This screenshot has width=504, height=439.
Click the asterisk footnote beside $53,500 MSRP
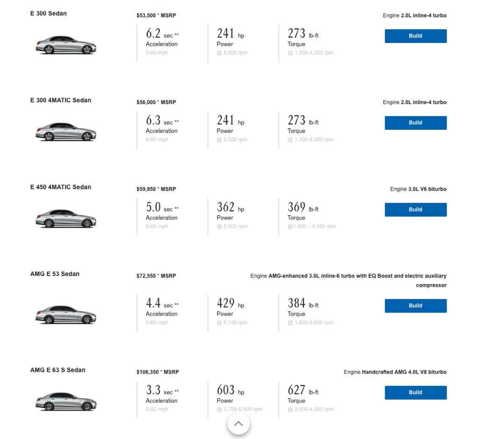[x=158, y=14]
